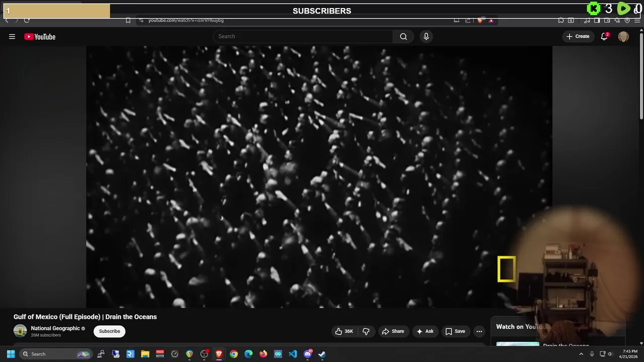Open Brave browser in the taskbar
The height and width of the screenshot is (362, 644).
coord(219,354)
